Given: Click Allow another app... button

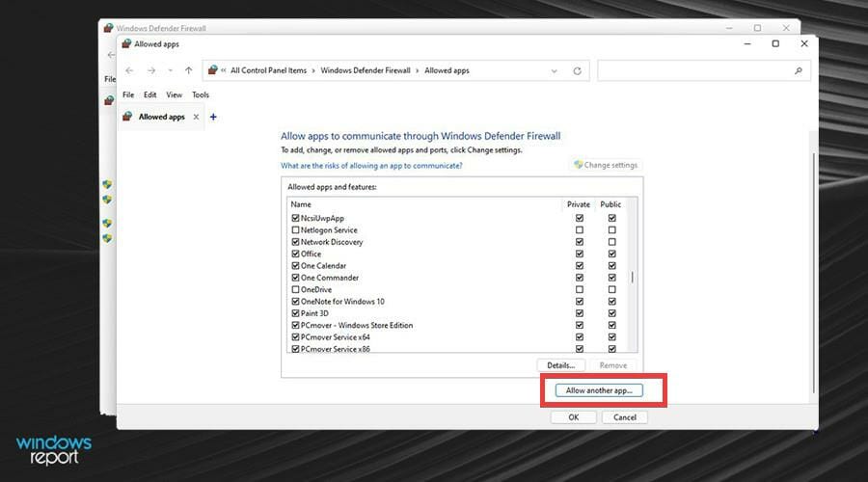Looking at the screenshot, I should 599,390.
